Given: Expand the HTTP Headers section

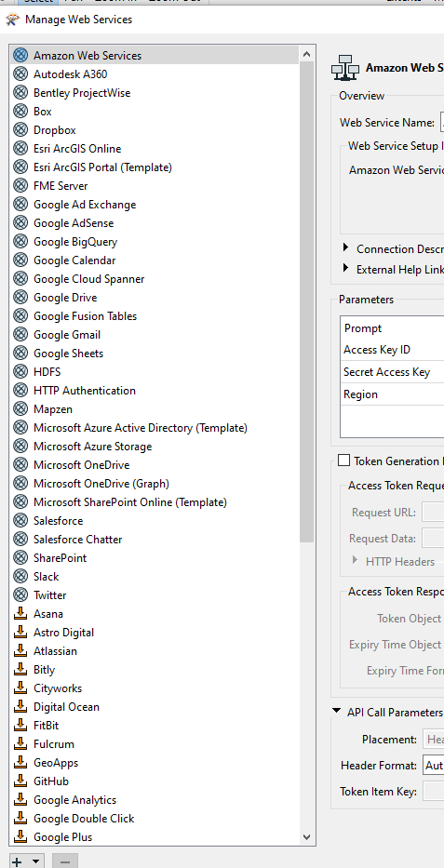Looking at the screenshot, I should coord(356,560).
